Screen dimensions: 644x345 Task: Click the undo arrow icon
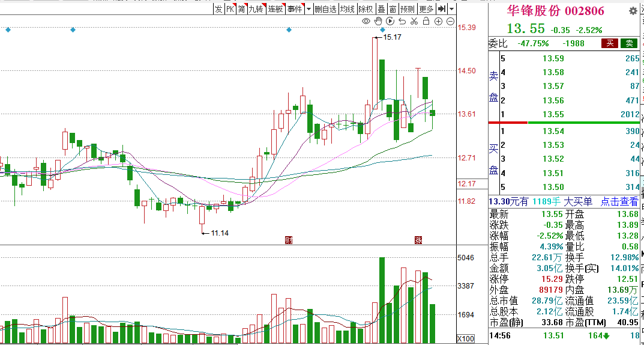pyautogui.click(x=402, y=22)
